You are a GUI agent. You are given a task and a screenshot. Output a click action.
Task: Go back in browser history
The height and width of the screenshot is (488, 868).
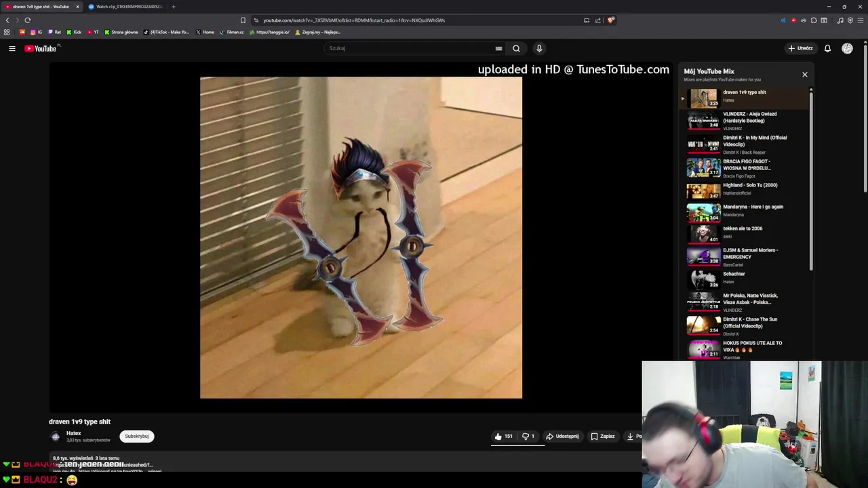(x=7, y=20)
